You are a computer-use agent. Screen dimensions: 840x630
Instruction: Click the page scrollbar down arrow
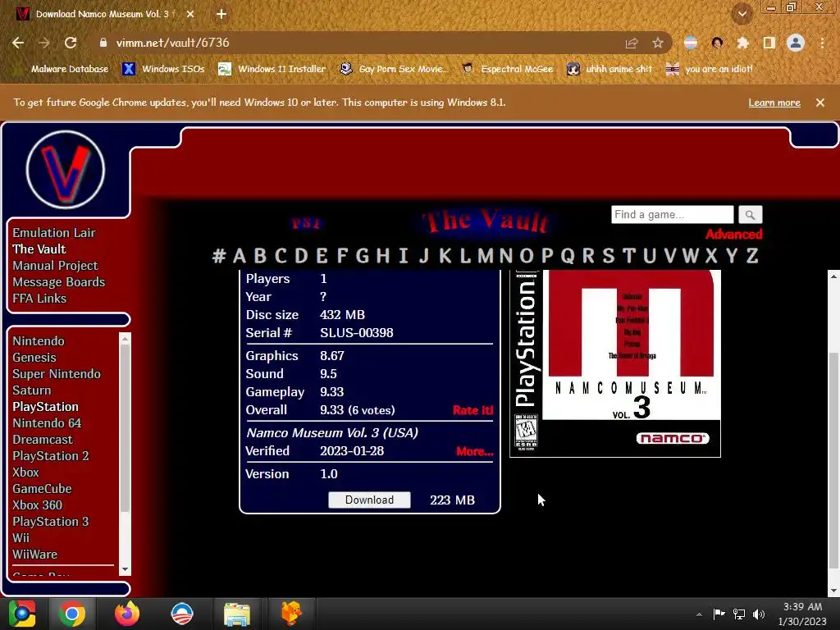833,591
